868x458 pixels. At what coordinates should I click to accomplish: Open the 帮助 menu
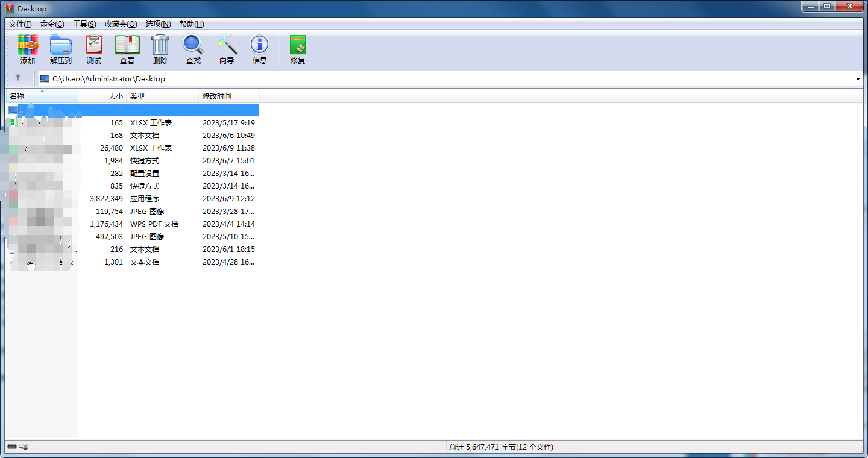pos(190,24)
